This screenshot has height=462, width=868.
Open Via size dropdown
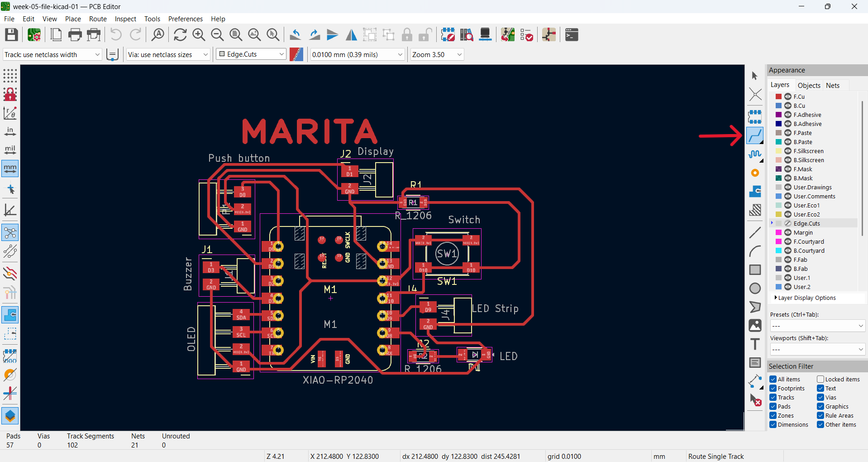click(x=168, y=54)
